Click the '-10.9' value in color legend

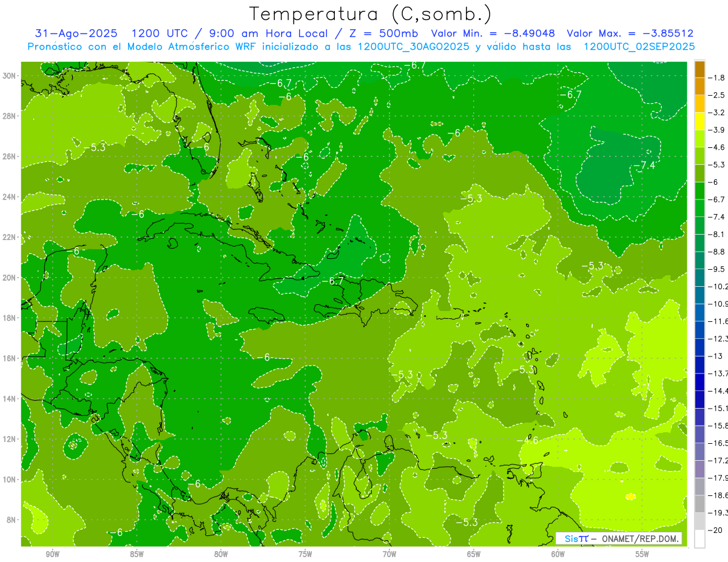(x=718, y=304)
